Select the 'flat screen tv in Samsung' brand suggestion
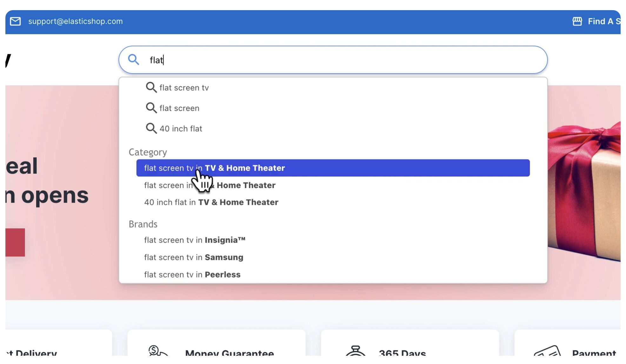 194,257
